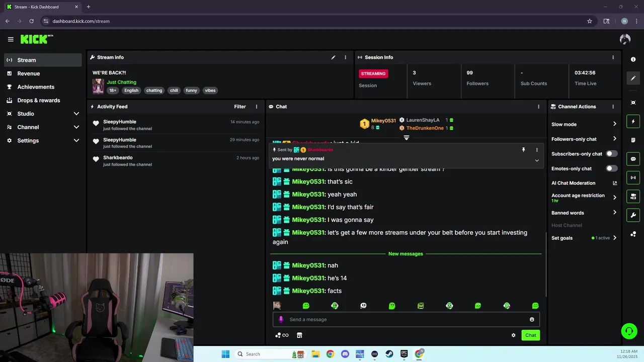Click the broadcast signal icon in right sidebar

coord(633,177)
